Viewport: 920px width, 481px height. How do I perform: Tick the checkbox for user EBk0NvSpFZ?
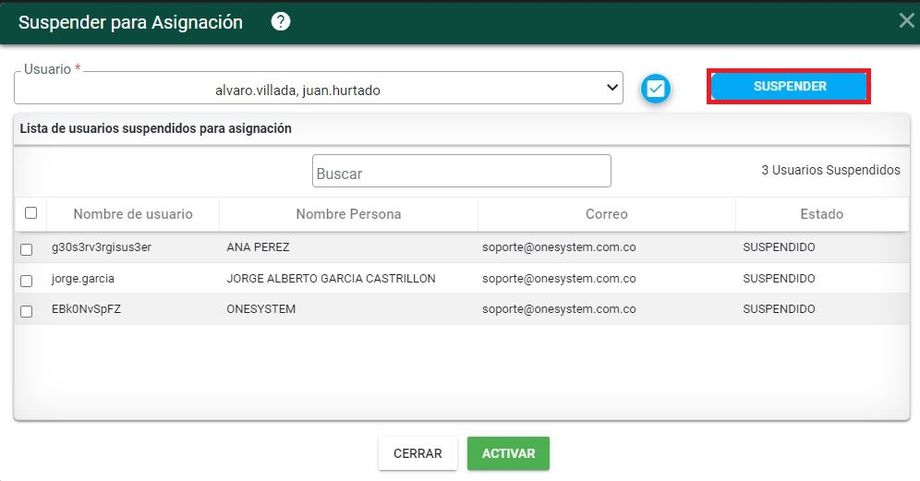(x=27, y=311)
